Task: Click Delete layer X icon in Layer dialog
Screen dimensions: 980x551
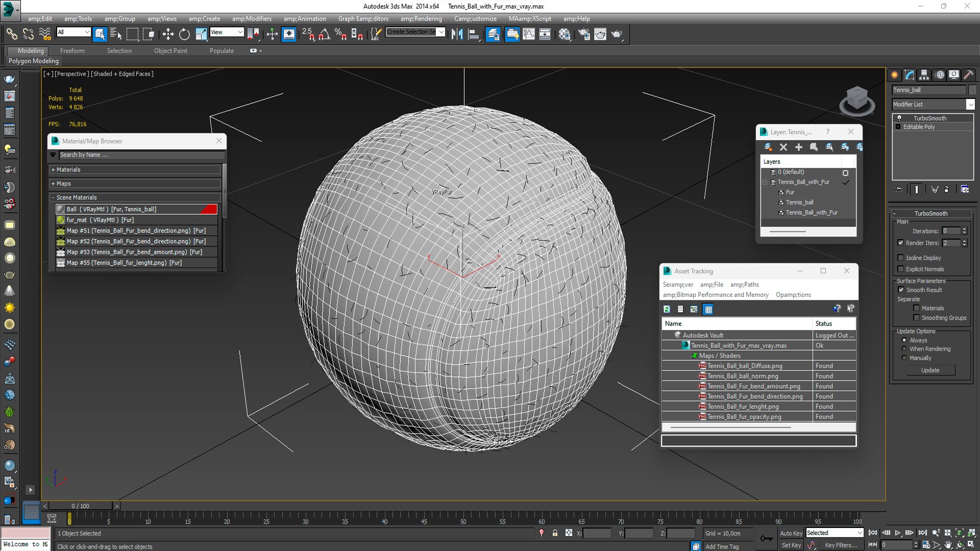Action: (x=783, y=147)
